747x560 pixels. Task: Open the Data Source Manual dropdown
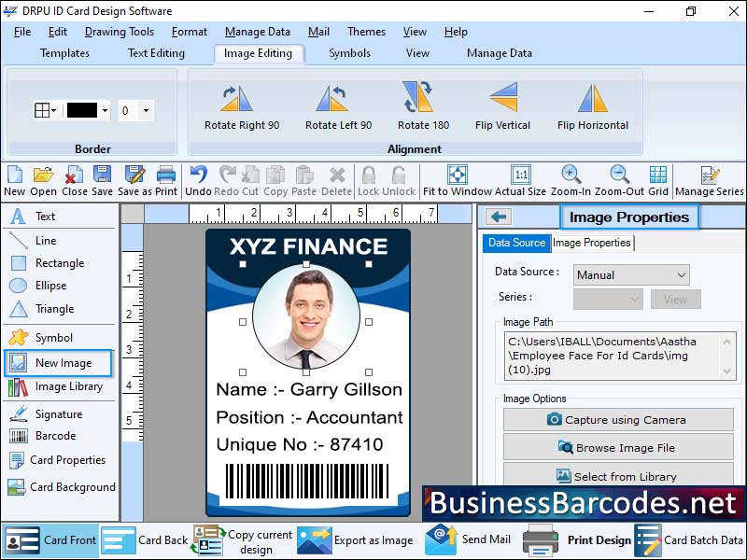[631, 274]
